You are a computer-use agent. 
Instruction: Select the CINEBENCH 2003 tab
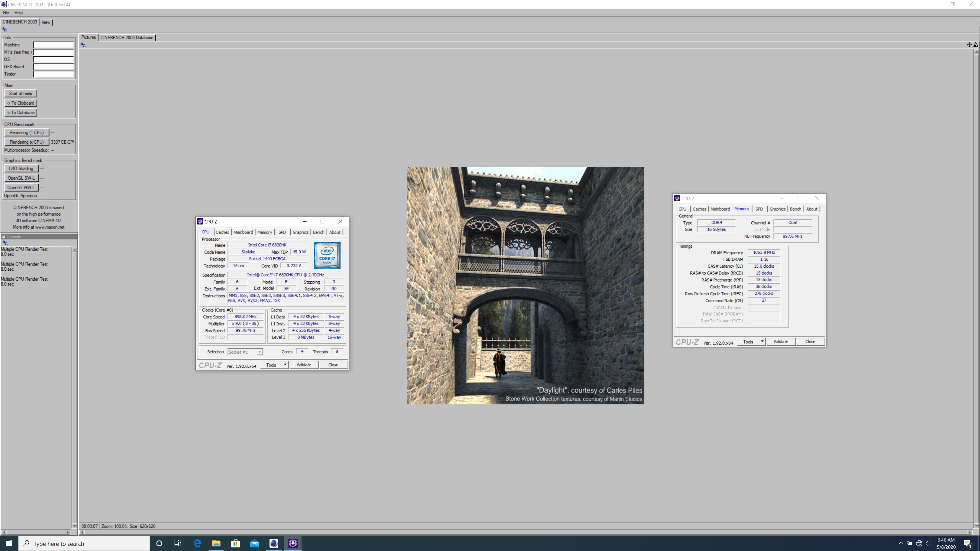[x=20, y=22]
